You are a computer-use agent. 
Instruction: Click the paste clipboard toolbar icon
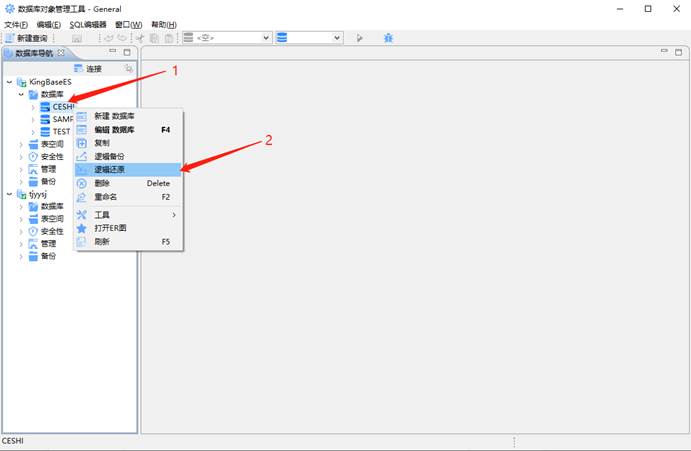click(x=169, y=38)
